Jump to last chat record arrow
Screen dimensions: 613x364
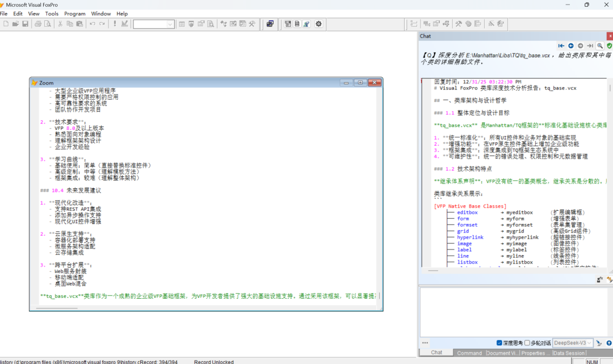(x=590, y=46)
